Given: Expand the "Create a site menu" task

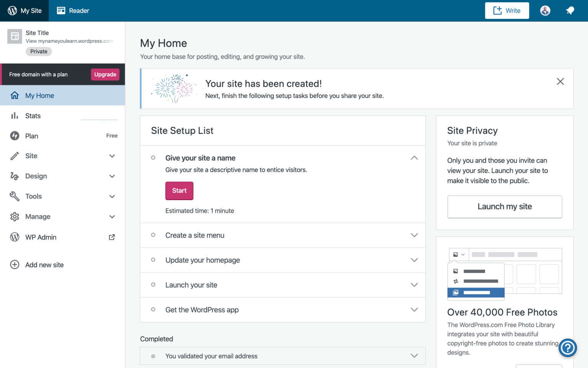Looking at the screenshot, I should click(x=414, y=235).
